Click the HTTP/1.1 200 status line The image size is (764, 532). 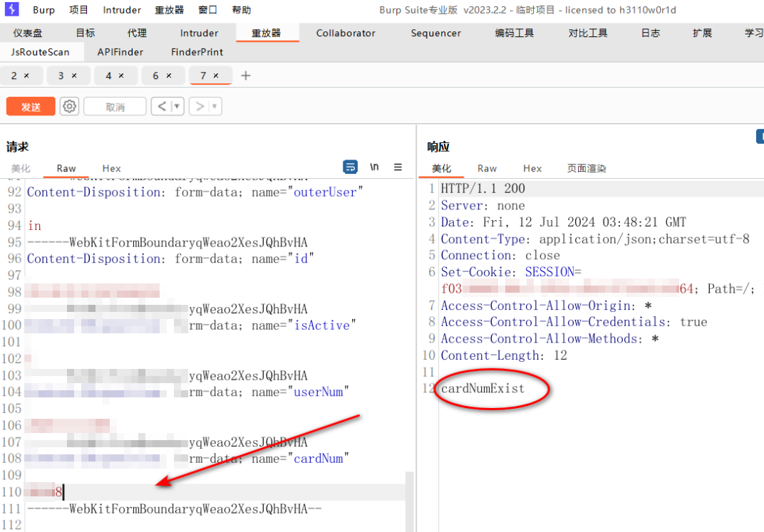pos(482,188)
